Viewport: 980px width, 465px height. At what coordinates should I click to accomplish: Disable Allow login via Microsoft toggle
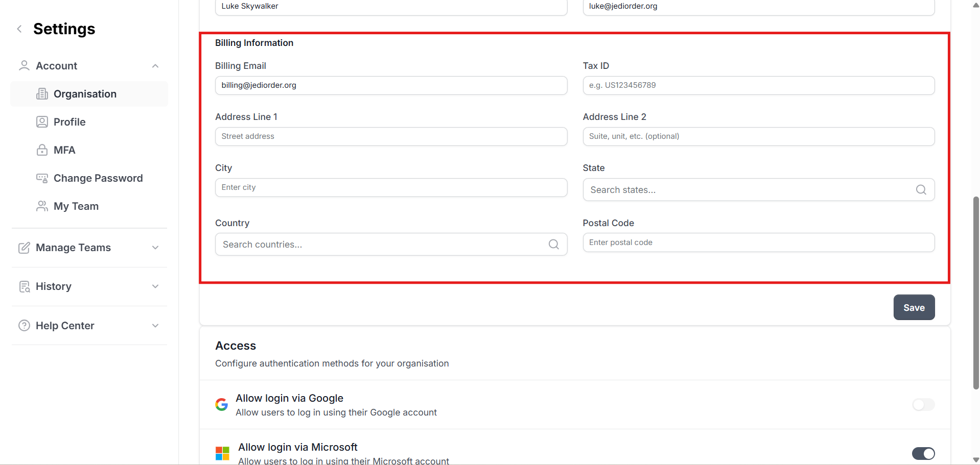[x=923, y=453]
